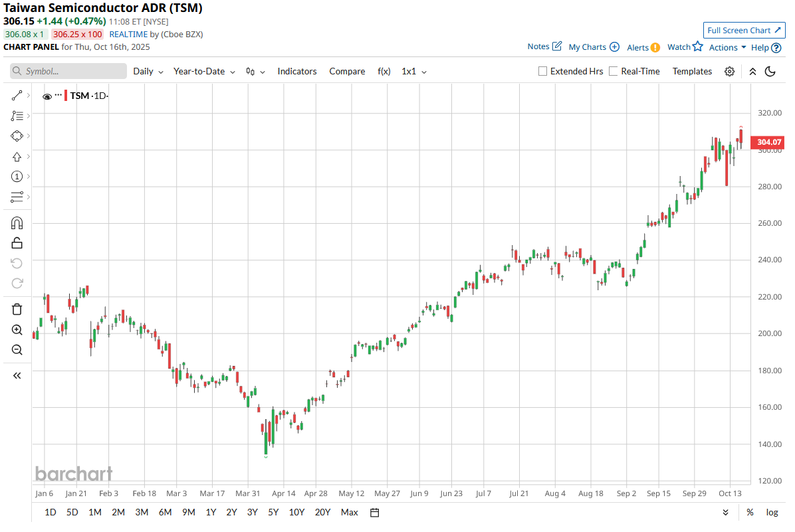795x532 pixels.
Task: Open the Year-to-Date period dropdown
Action: (x=204, y=72)
